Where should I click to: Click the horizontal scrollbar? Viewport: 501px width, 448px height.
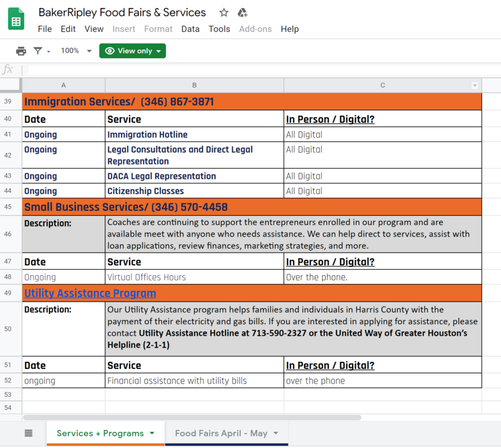[x=192, y=417]
